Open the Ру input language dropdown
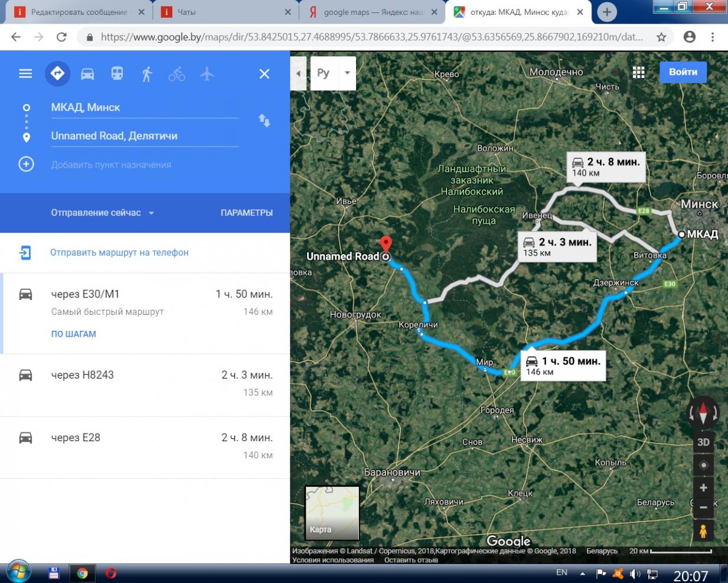Screen dimensions: 728x583 [347, 73]
